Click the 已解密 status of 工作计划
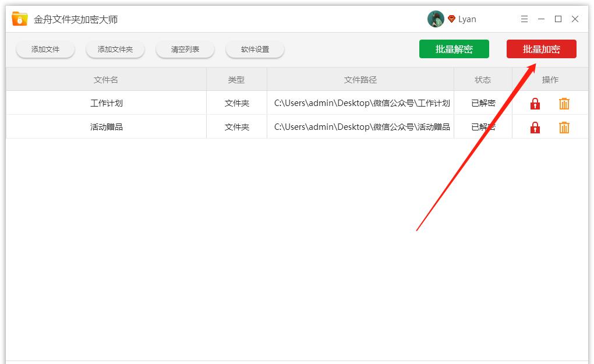The image size is (594, 364). [x=483, y=103]
